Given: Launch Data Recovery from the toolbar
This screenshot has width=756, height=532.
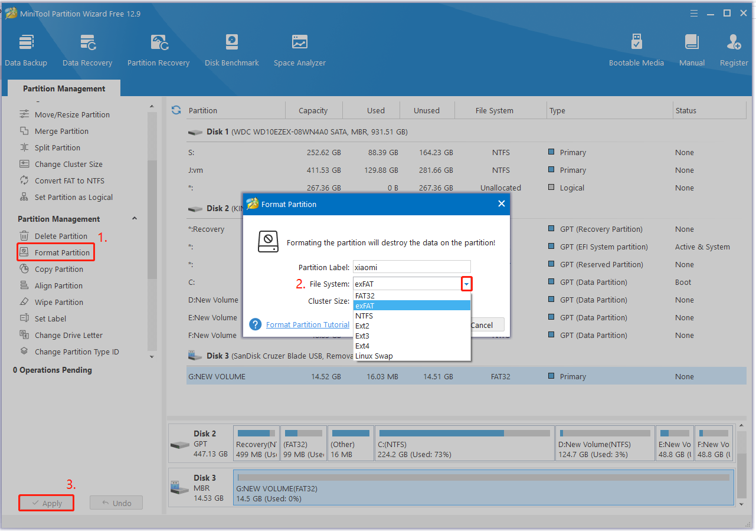Looking at the screenshot, I should (87, 50).
